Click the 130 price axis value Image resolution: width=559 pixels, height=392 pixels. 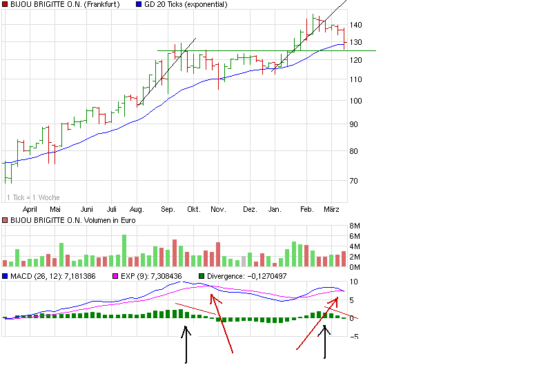(356, 42)
